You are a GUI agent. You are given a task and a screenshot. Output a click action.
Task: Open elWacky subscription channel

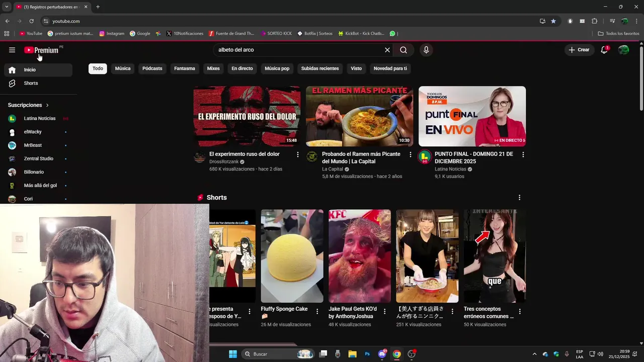(x=38, y=132)
